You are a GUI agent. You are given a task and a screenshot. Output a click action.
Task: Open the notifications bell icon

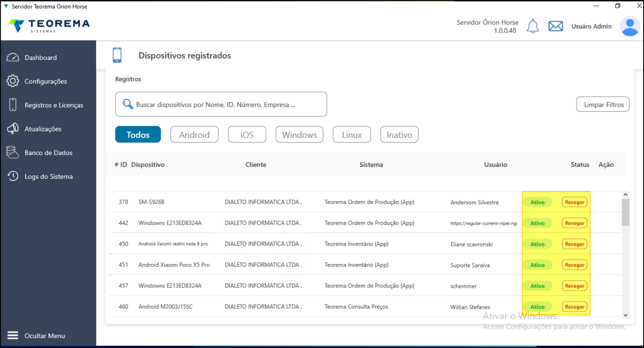pos(533,26)
